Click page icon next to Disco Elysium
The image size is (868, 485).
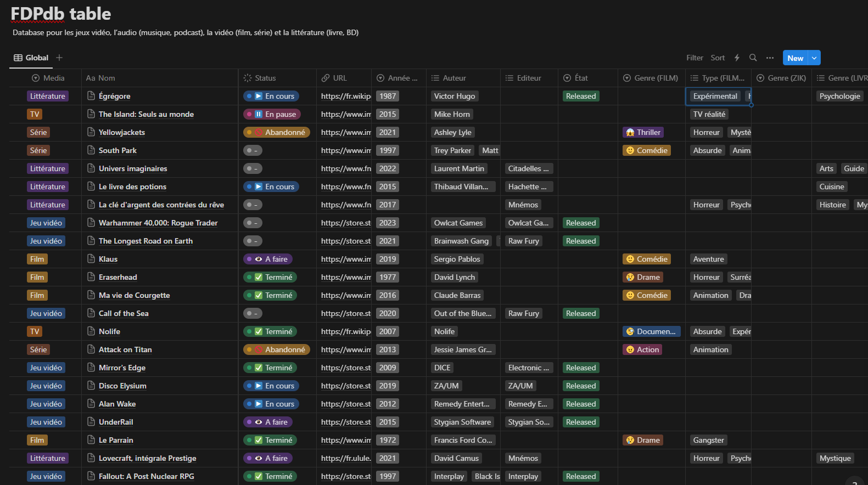tap(92, 386)
